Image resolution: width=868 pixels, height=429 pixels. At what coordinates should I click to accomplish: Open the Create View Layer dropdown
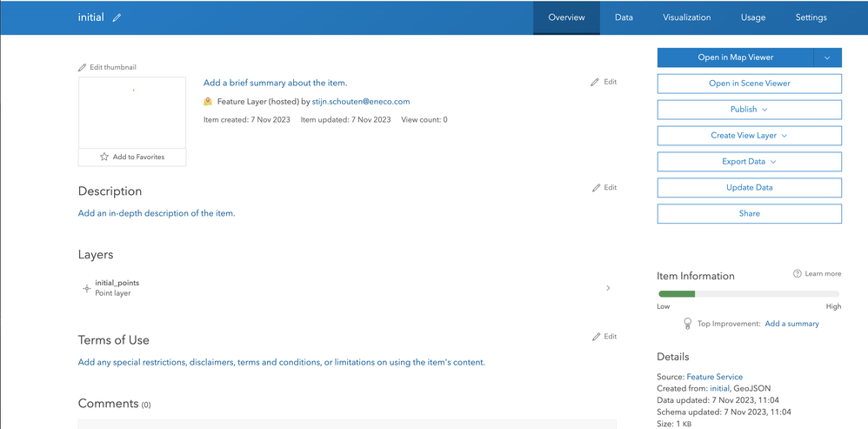tap(749, 136)
